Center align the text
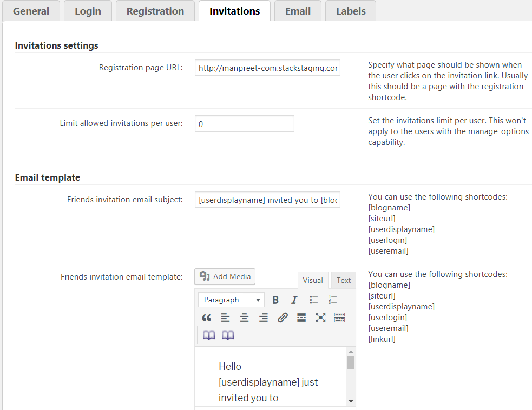Image resolution: width=532 pixels, height=410 pixels. click(244, 318)
